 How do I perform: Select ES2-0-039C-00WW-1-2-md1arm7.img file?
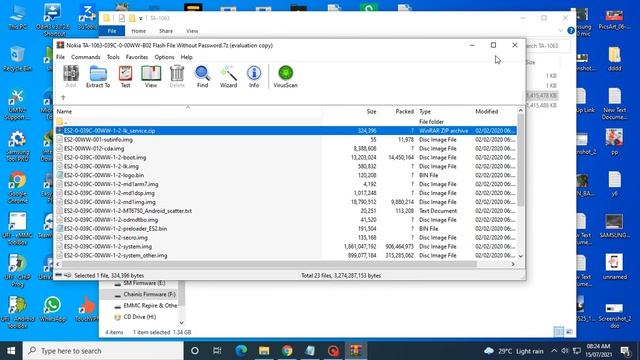pos(286,184)
